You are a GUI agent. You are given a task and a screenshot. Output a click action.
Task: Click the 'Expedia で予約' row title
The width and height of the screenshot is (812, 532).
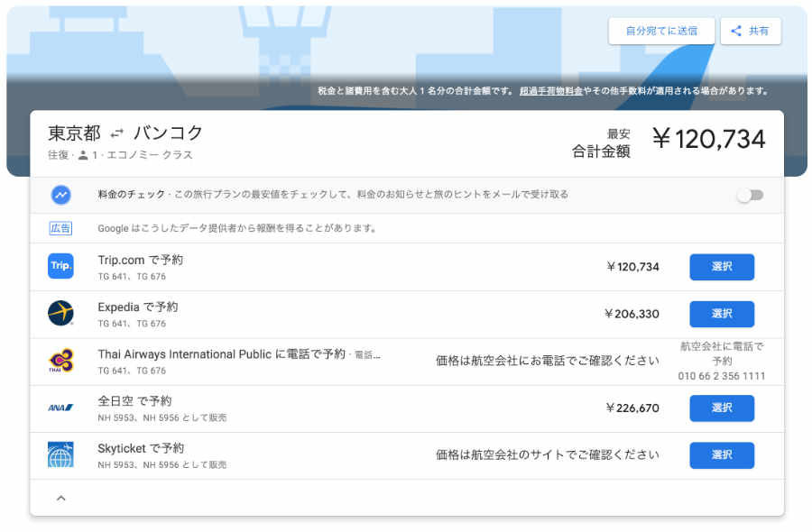138,307
